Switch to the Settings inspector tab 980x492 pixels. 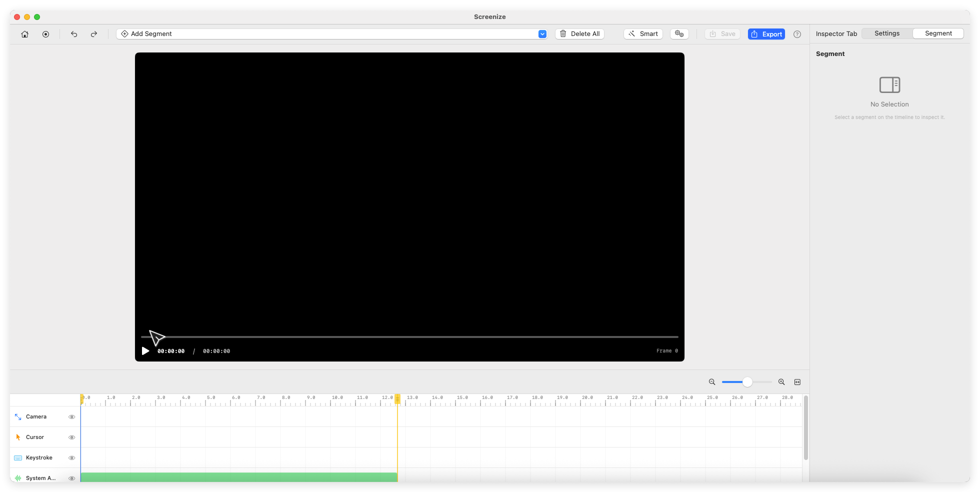(x=887, y=33)
